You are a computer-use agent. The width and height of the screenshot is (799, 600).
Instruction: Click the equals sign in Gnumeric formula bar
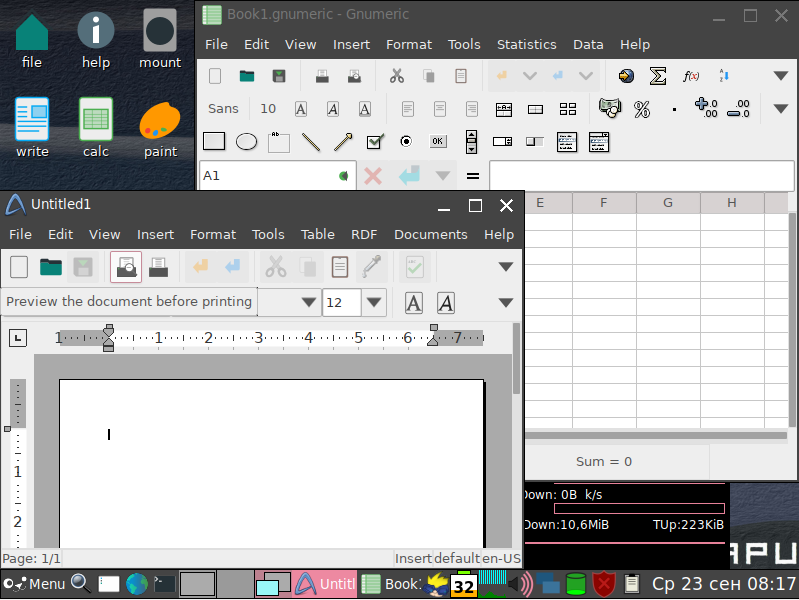point(473,176)
